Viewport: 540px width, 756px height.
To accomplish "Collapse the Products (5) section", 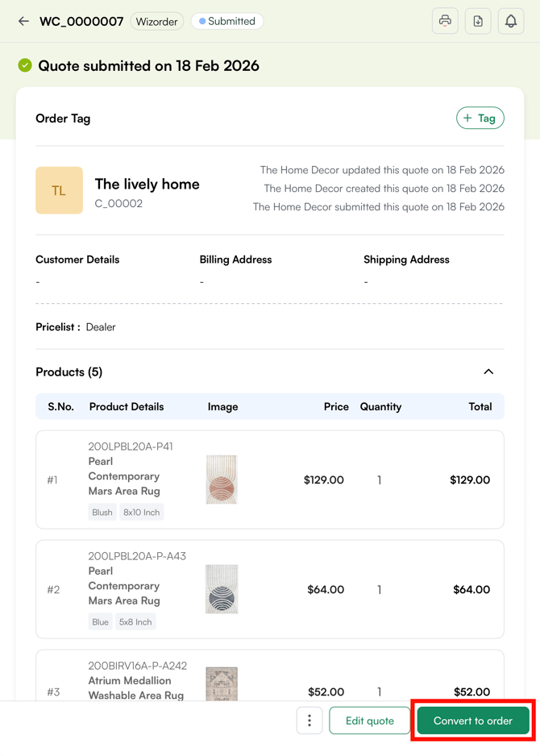I will [x=488, y=372].
